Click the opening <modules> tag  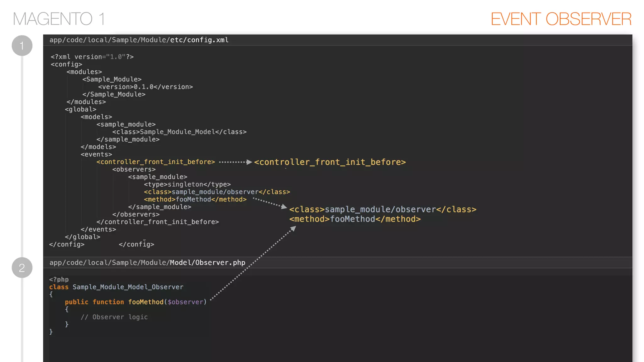[84, 72]
